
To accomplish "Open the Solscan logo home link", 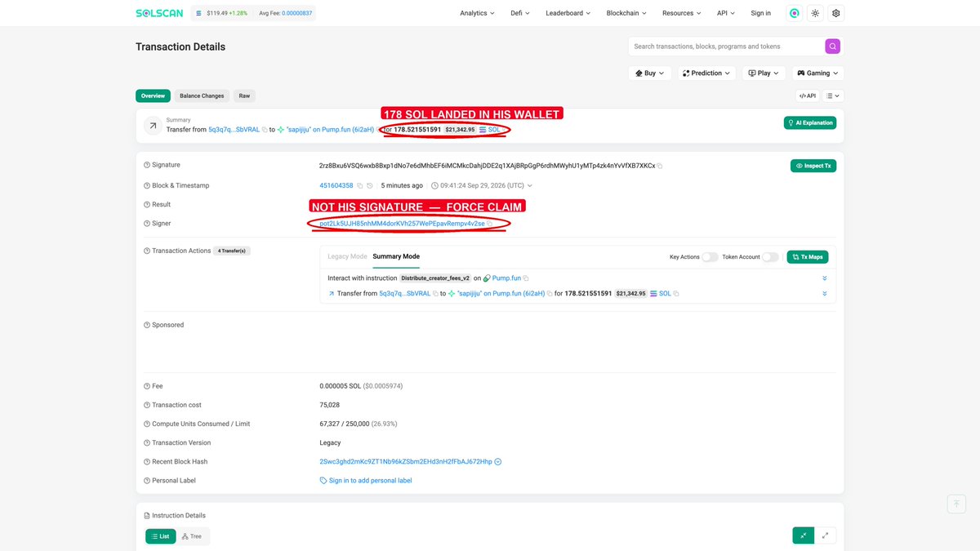I will pos(159,13).
